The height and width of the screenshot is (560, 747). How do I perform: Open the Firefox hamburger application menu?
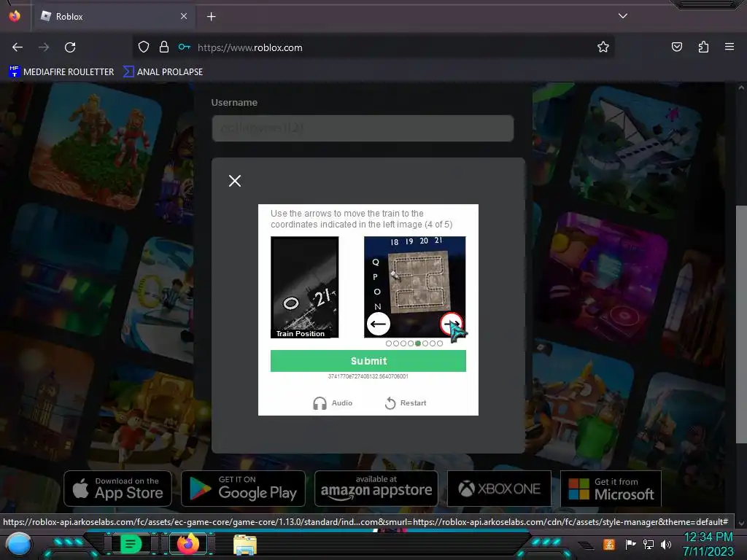tap(729, 47)
